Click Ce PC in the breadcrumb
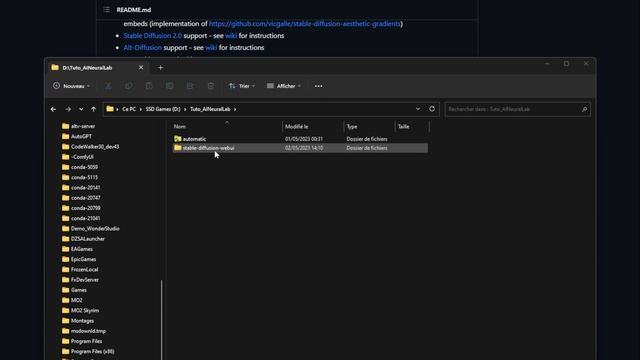Image resolution: width=640 pixels, height=360 pixels. coord(129,109)
